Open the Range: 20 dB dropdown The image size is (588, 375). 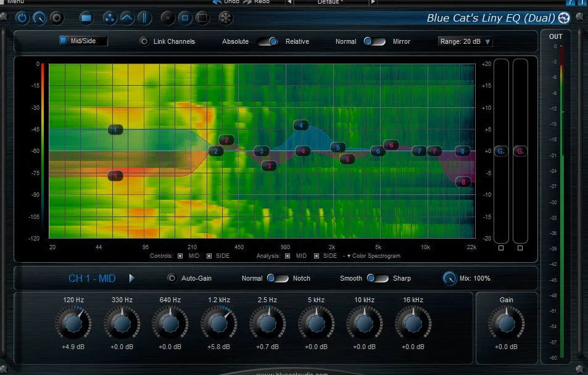pos(465,41)
